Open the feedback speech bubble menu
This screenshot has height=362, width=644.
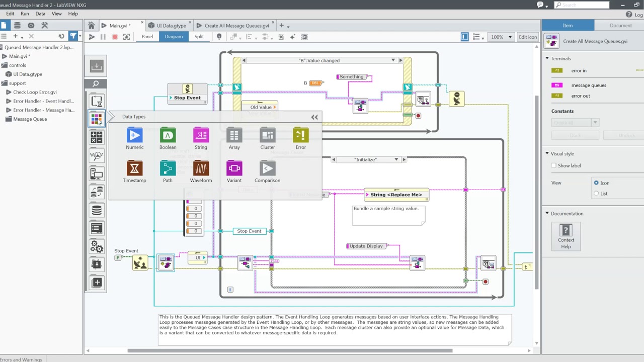[x=541, y=5]
